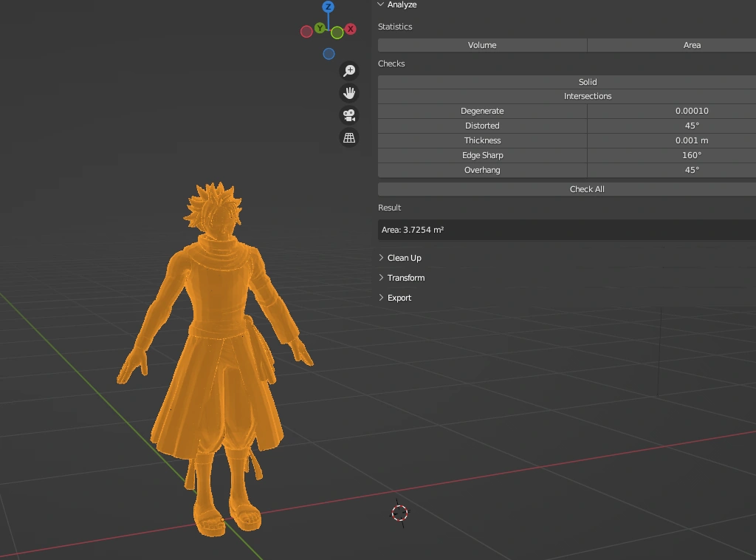
Task: Switch perspective/orthographic grid icon
Action: pos(349,137)
